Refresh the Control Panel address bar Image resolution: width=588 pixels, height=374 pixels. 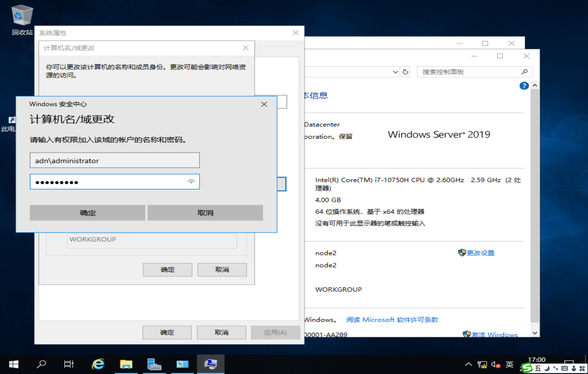(405, 72)
